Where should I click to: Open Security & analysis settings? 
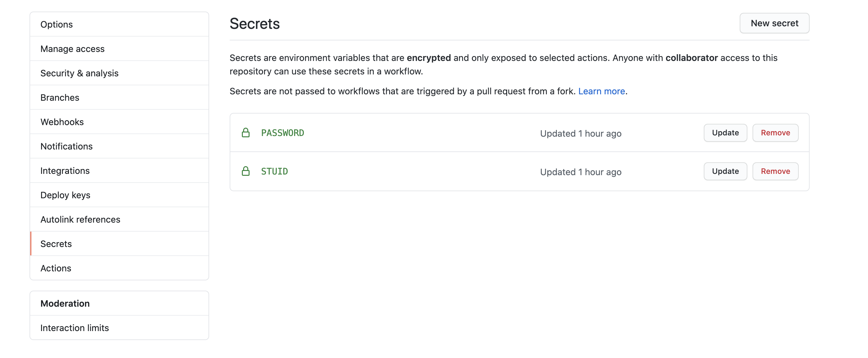coord(80,73)
